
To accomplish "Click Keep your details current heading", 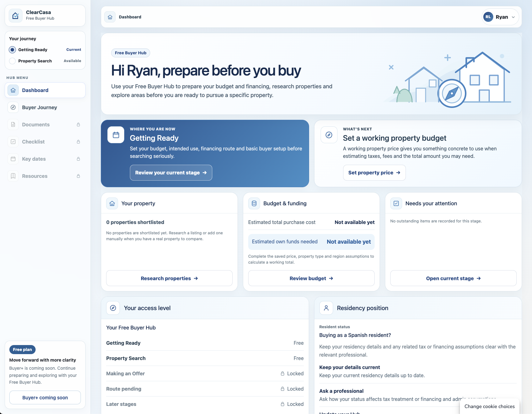I will [x=349, y=367].
